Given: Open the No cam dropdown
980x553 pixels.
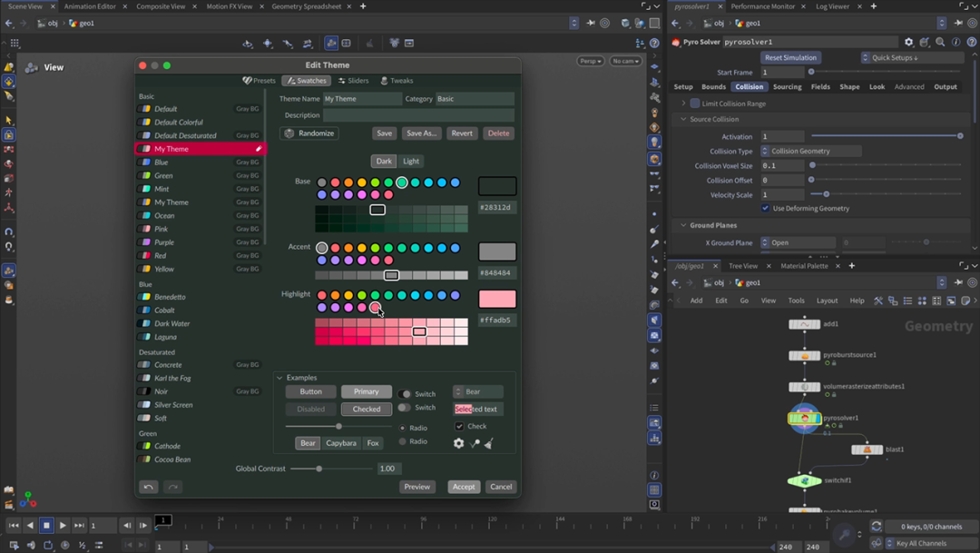Looking at the screenshot, I should (x=625, y=61).
